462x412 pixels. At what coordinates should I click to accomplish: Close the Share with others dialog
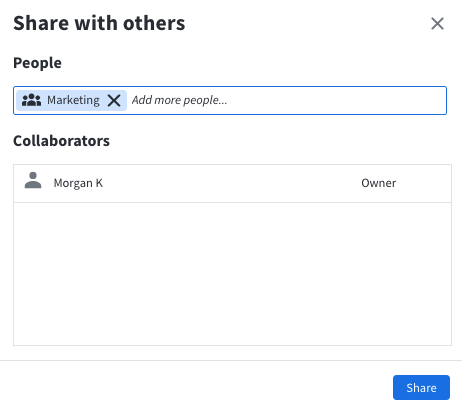coord(437,24)
